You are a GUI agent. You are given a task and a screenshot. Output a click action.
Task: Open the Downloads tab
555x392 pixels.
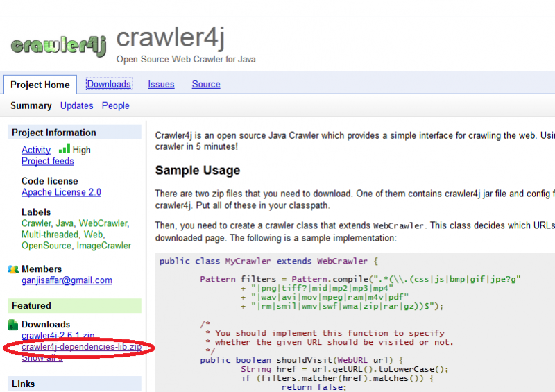pyautogui.click(x=109, y=84)
